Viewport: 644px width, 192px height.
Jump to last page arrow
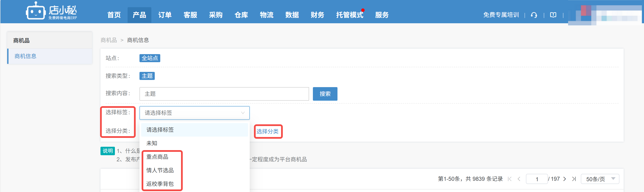click(574, 179)
